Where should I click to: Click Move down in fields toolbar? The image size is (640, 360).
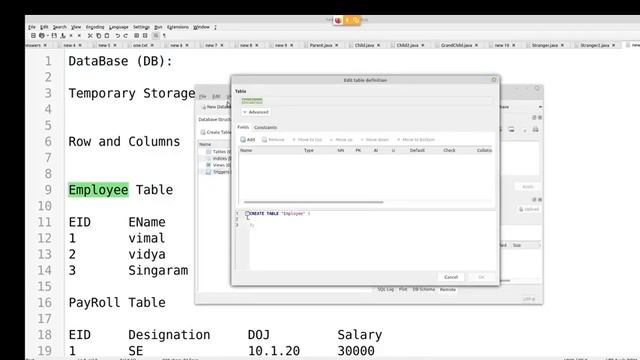tap(375, 140)
